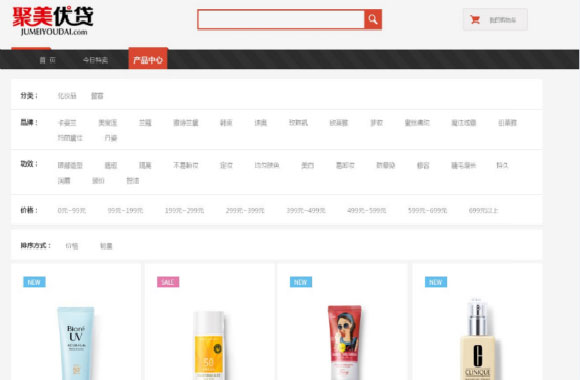Focus the search text field

tap(281, 19)
